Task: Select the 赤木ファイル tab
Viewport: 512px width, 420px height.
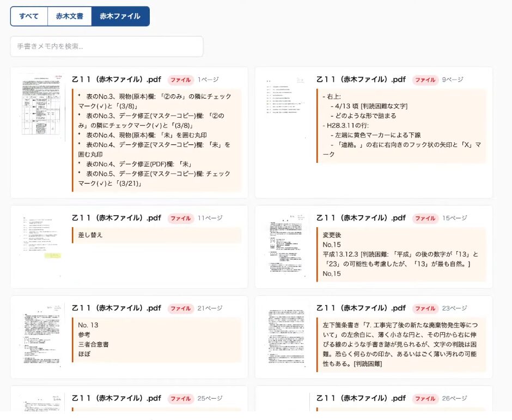Action: [x=120, y=16]
